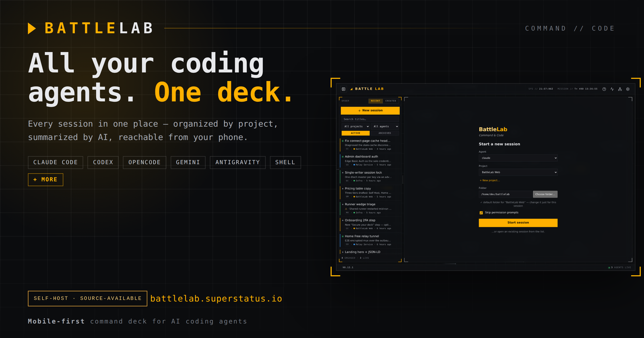Click the /home/dev/battlelab folder field
The image size is (644, 338).
click(505, 194)
